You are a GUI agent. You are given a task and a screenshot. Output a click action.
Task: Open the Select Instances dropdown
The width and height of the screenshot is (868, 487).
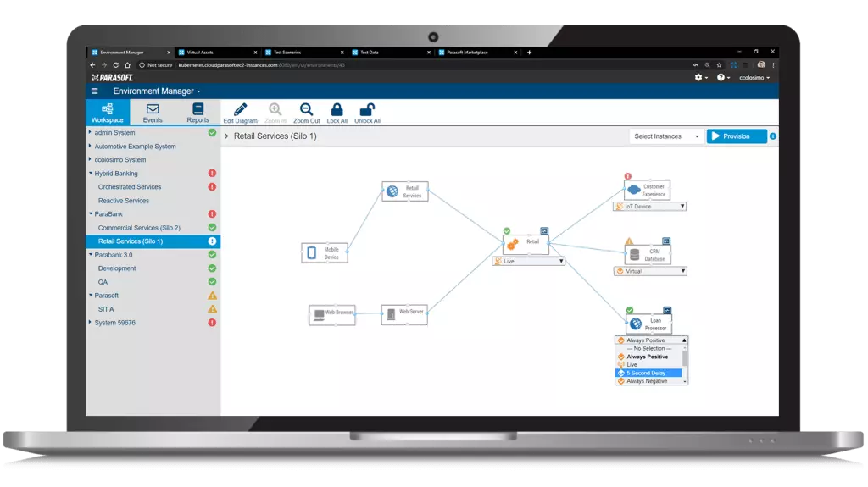click(x=668, y=136)
